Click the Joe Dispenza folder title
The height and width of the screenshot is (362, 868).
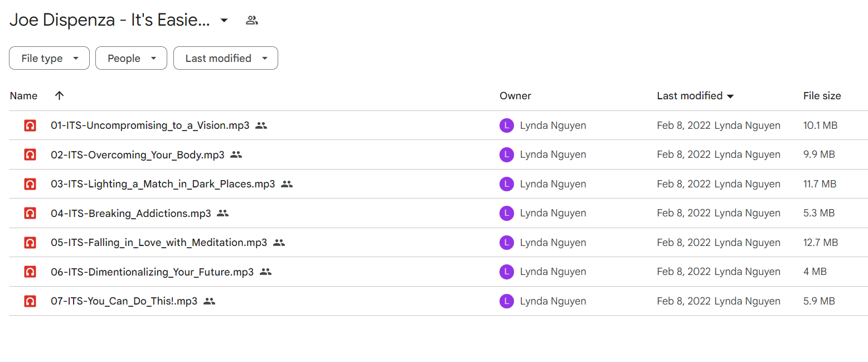click(110, 21)
